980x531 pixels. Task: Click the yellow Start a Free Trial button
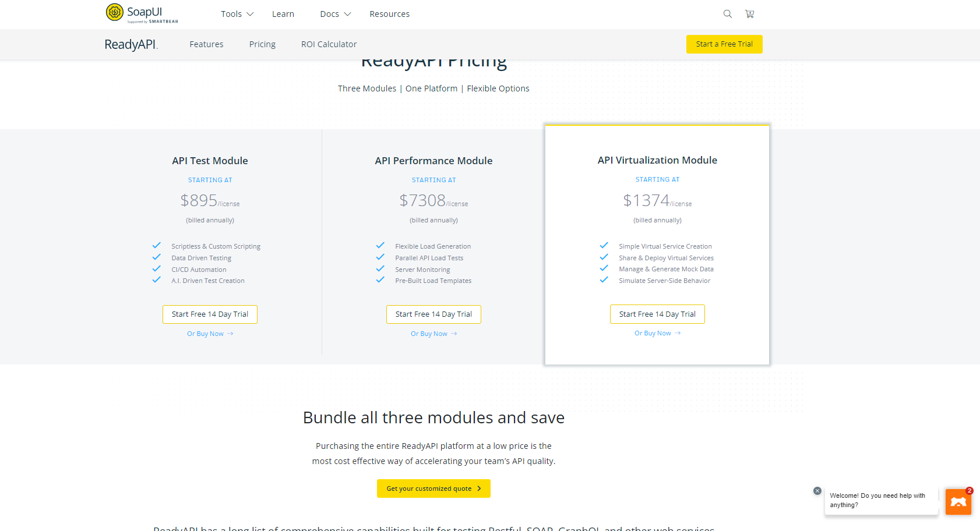pos(724,44)
